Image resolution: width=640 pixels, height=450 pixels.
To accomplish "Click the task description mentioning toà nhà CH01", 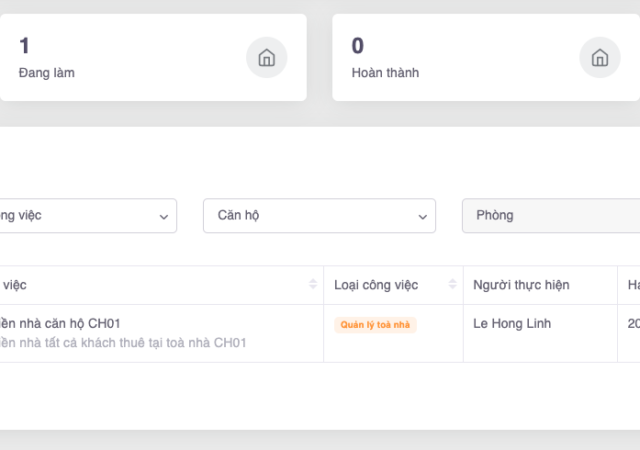I will [120, 343].
